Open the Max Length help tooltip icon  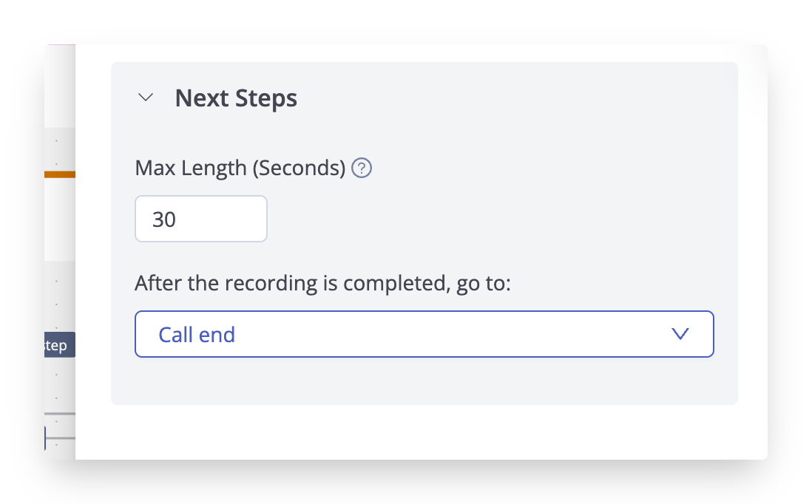point(362,168)
